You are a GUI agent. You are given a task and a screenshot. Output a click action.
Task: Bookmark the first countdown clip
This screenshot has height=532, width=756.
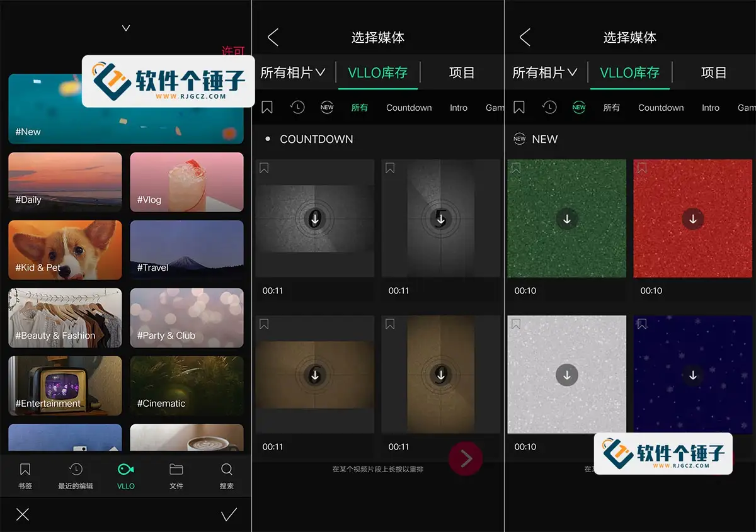tap(264, 167)
